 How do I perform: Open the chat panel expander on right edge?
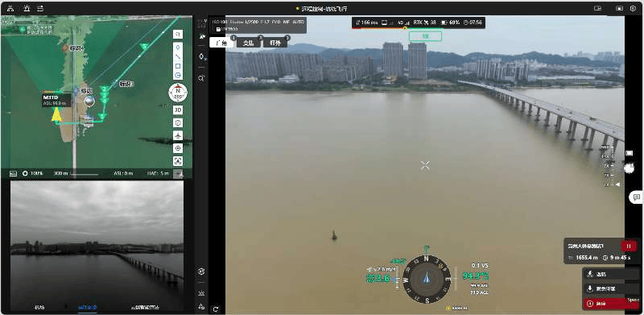coord(637,197)
